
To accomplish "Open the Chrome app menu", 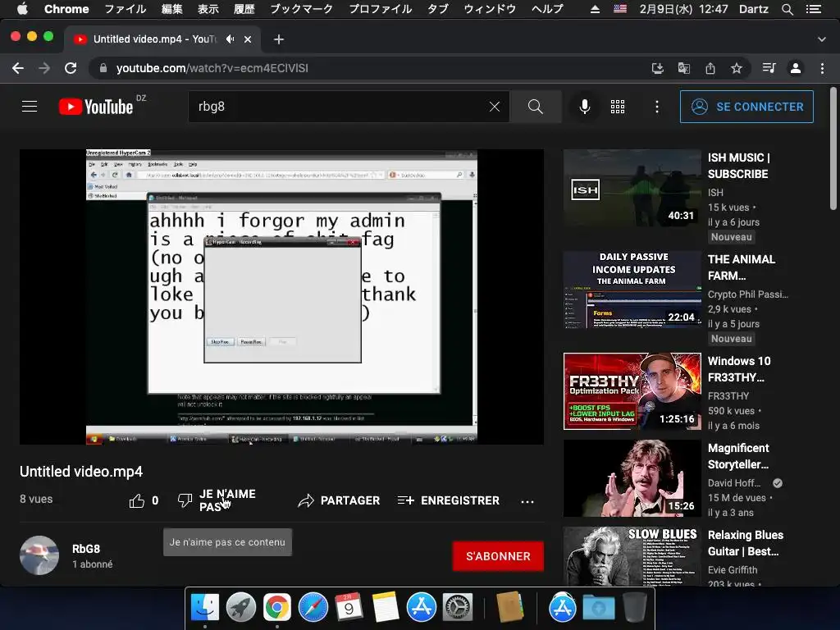I will click(66, 9).
